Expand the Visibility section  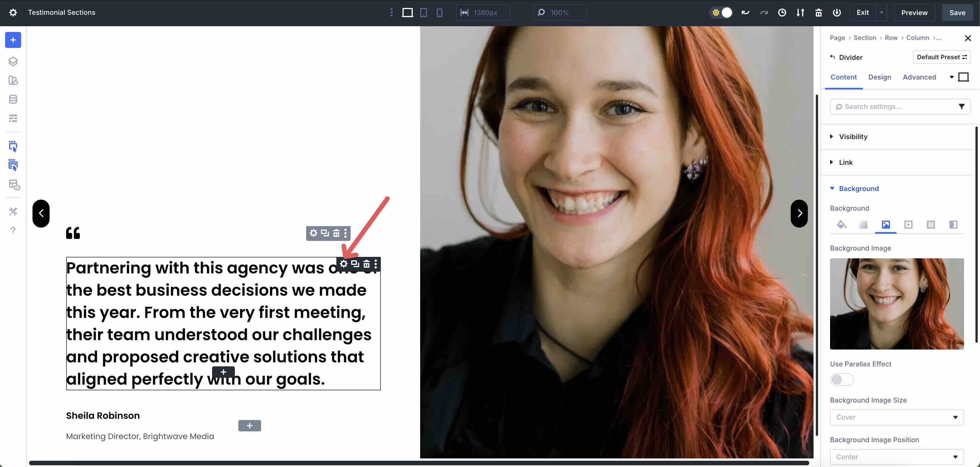click(853, 137)
